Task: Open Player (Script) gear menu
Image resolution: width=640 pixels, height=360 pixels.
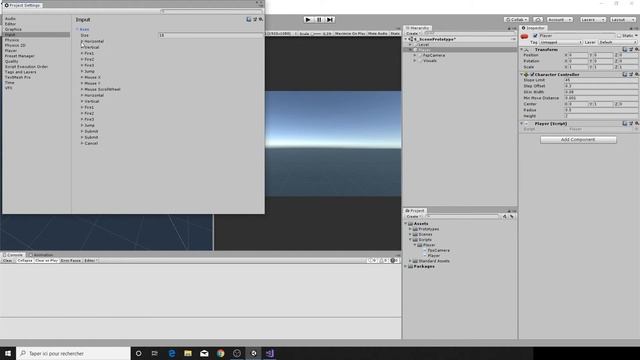Action: pos(636,123)
